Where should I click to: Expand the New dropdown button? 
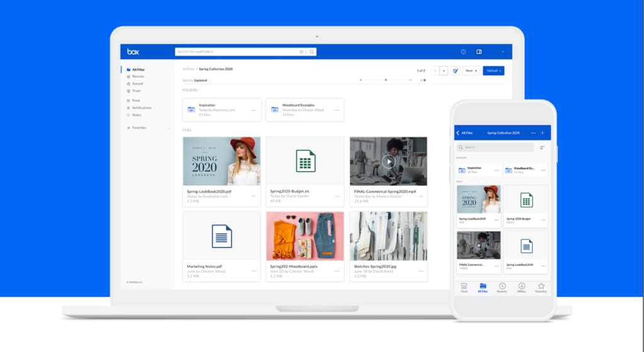[x=471, y=71]
